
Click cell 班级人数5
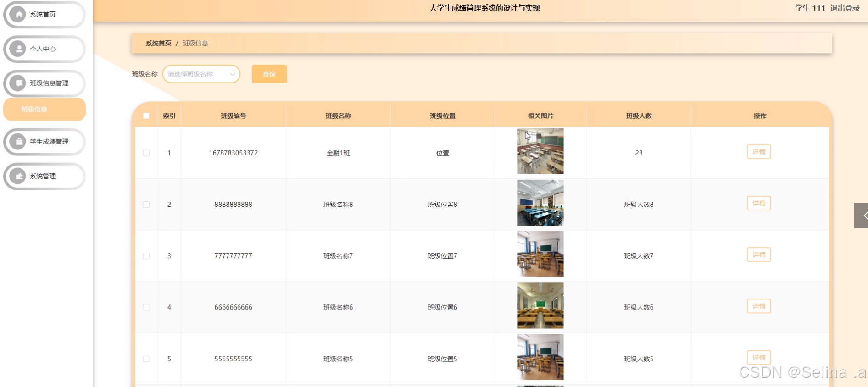[639, 359]
